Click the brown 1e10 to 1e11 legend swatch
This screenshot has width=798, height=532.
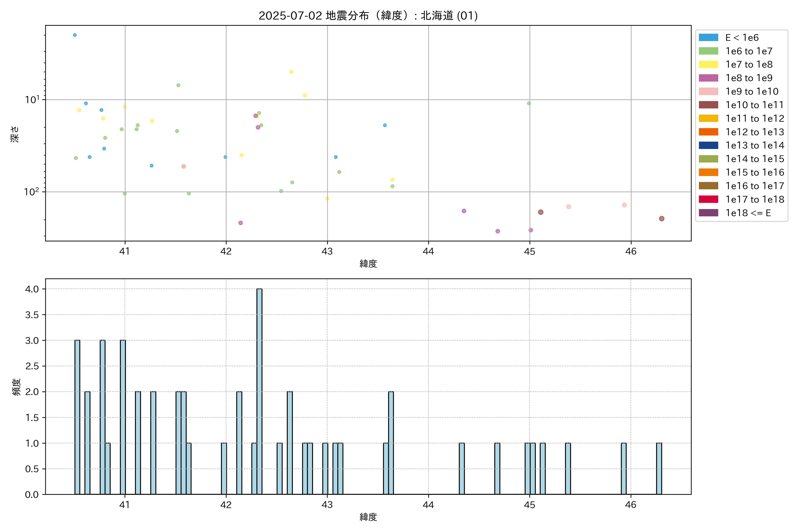[708, 105]
